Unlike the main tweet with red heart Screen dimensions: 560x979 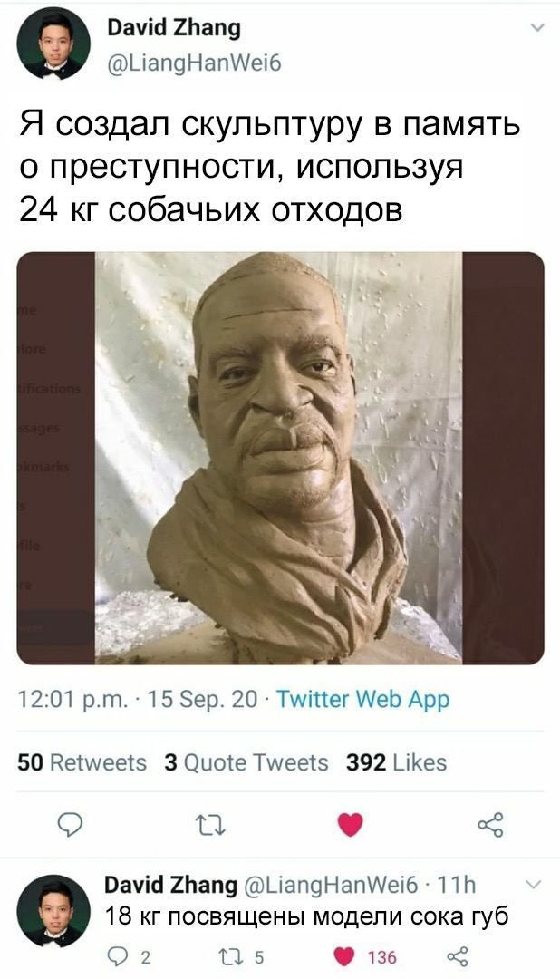(x=350, y=825)
